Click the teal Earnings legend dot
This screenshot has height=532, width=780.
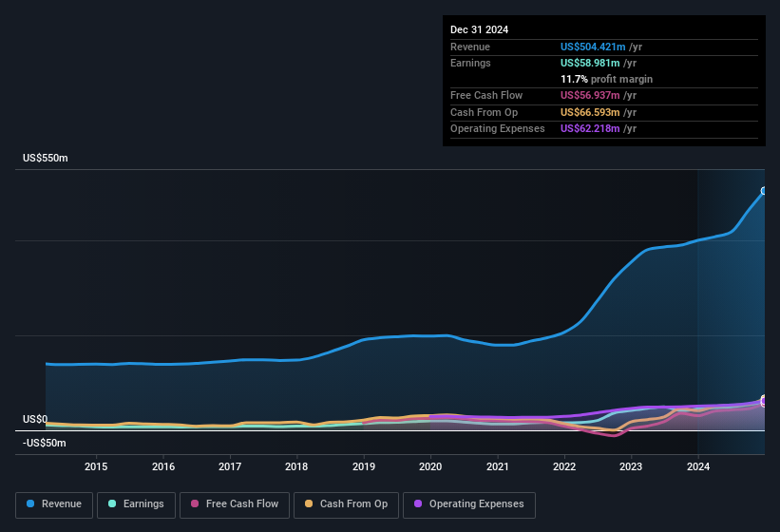(x=112, y=503)
